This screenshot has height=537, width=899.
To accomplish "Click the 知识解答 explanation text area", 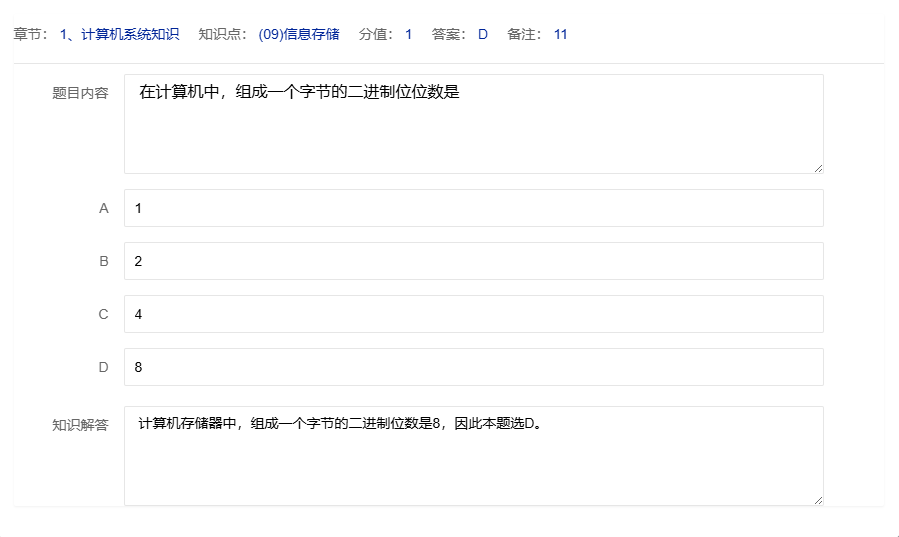I will [x=473, y=456].
